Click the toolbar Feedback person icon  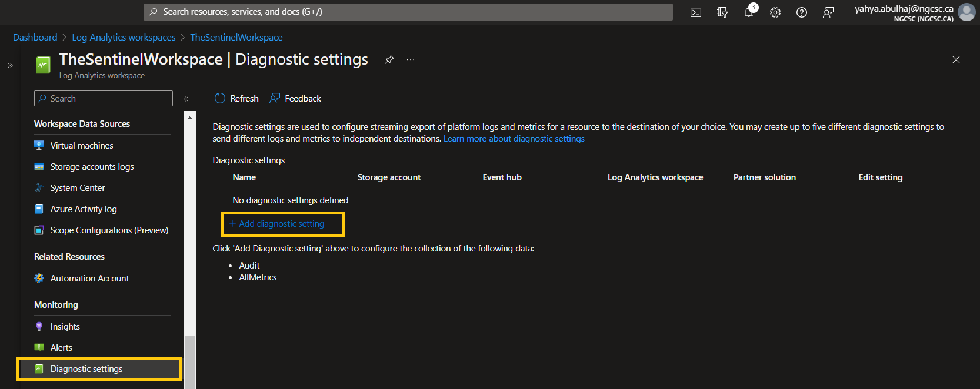point(275,98)
